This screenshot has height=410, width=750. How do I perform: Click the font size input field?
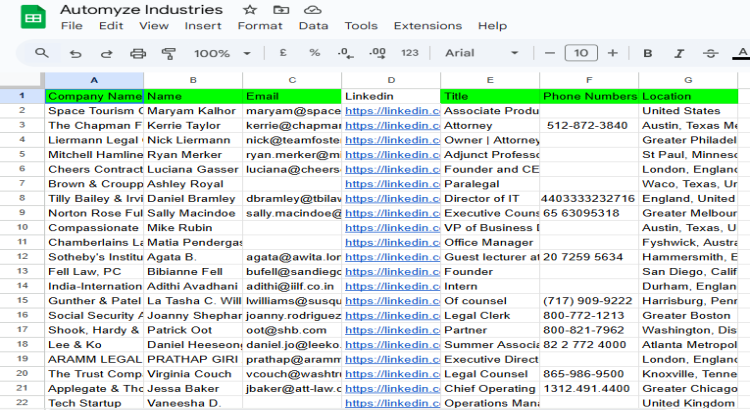[580, 53]
